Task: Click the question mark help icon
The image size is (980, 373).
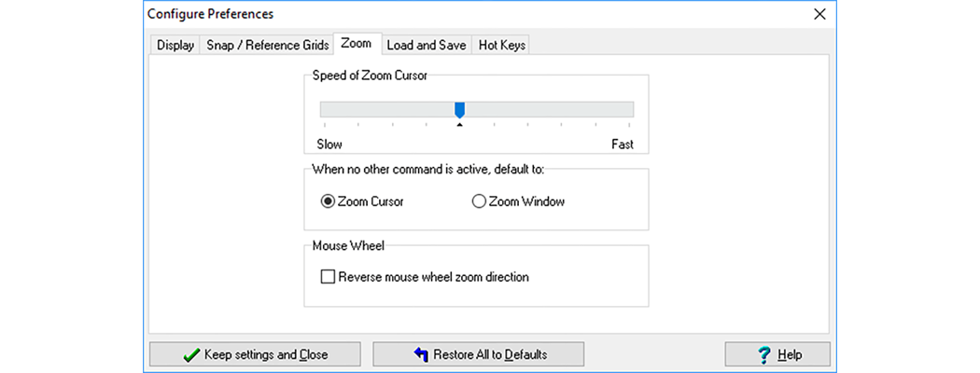Action: [x=764, y=355]
